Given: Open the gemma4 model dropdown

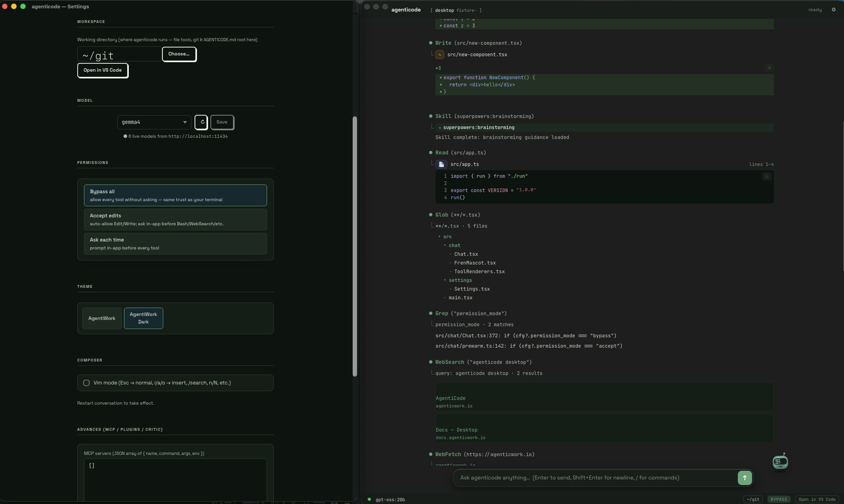Looking at the screenshot, I should tap(154, 122).
